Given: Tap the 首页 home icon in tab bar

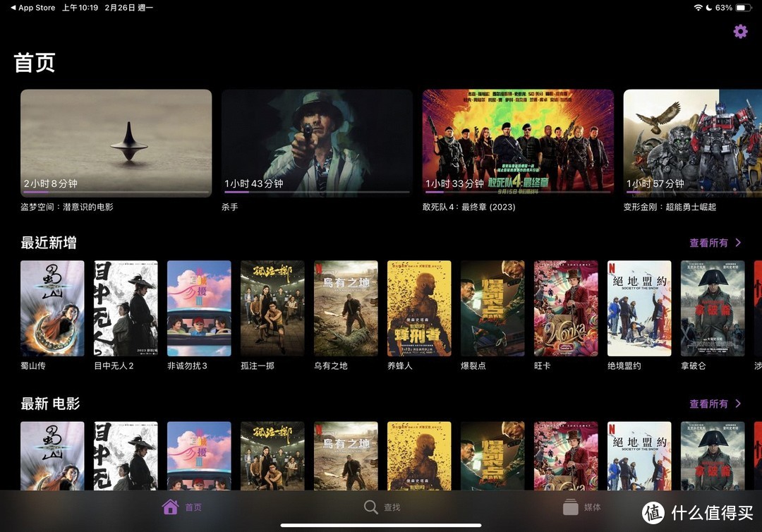Looking at the screenshot, I should [171, 507].
